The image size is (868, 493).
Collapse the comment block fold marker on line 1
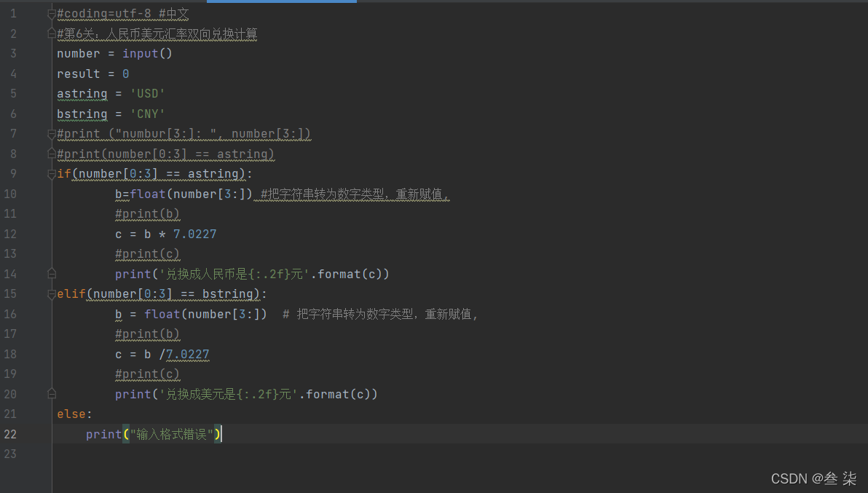[x=52, y=14]
